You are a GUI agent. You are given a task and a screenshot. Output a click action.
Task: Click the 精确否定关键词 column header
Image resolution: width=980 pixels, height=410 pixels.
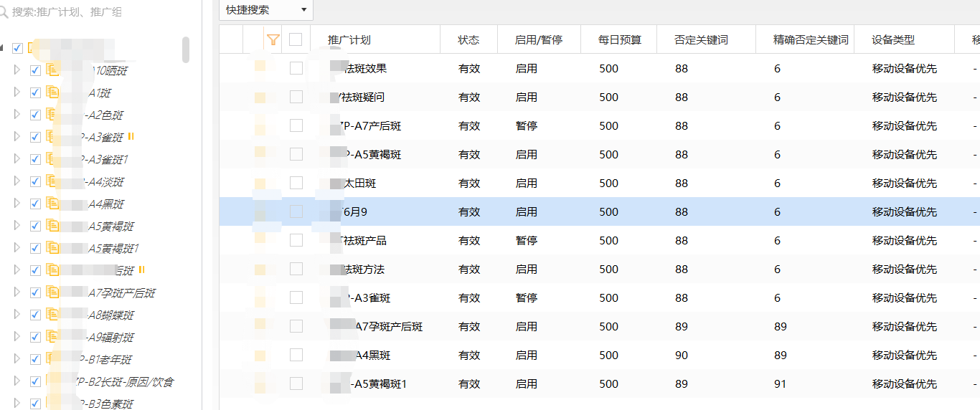tap(811, 40)
